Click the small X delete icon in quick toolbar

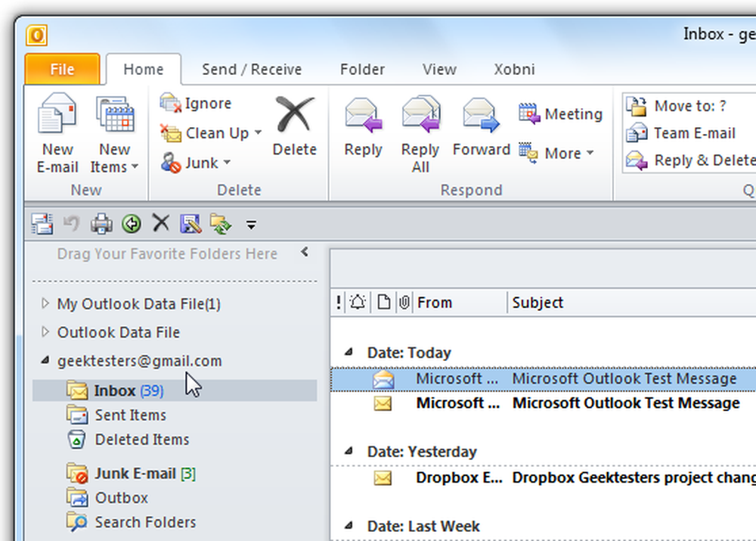click(x=160, y=223)
